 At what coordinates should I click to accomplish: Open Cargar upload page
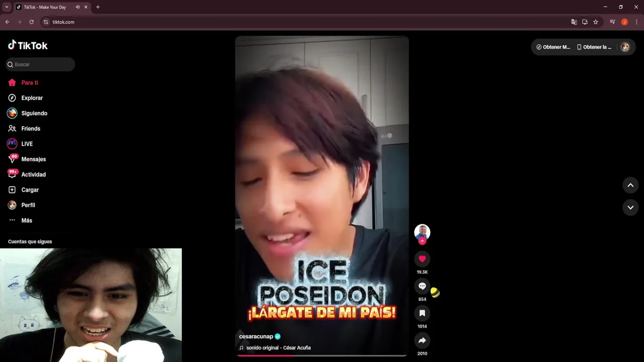coord(24,190)
